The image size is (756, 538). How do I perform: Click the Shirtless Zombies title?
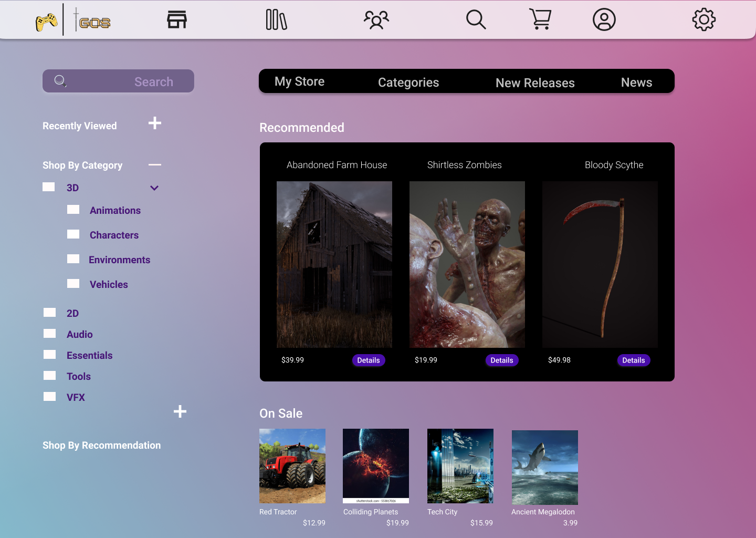click(465, 165)
